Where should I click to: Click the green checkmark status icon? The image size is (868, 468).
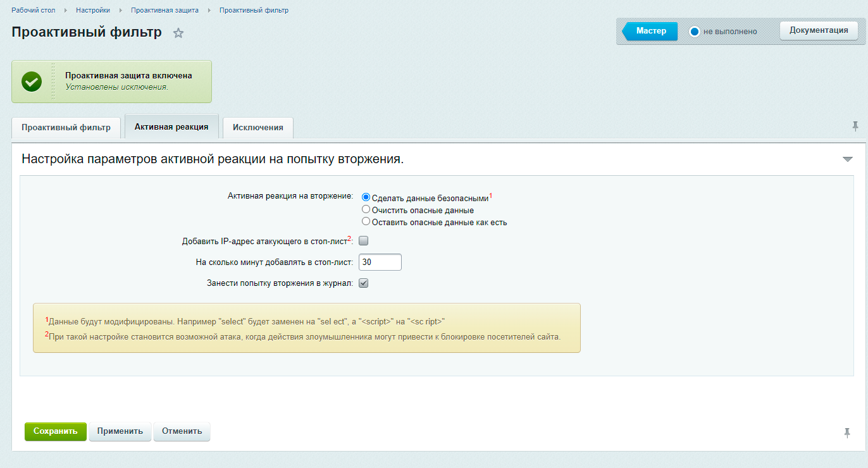(32, 81)
